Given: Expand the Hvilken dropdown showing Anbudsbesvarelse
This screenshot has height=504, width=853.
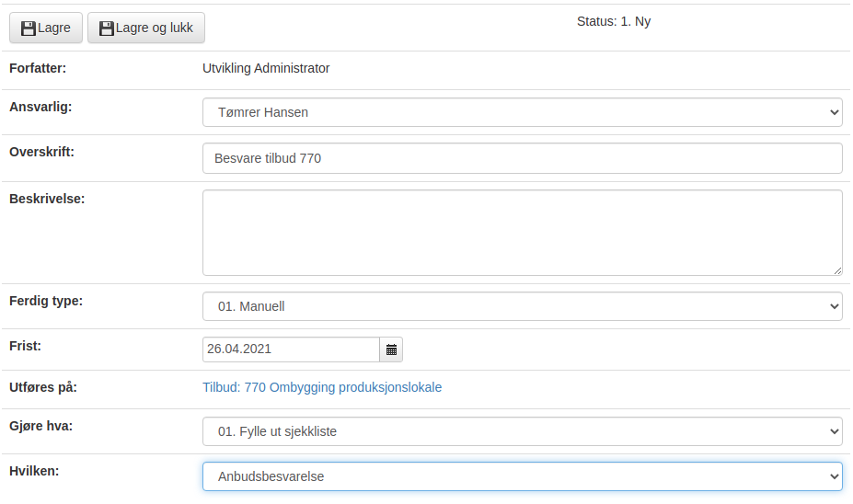Looking at the screenshot, I should click(x=523, y=476).
